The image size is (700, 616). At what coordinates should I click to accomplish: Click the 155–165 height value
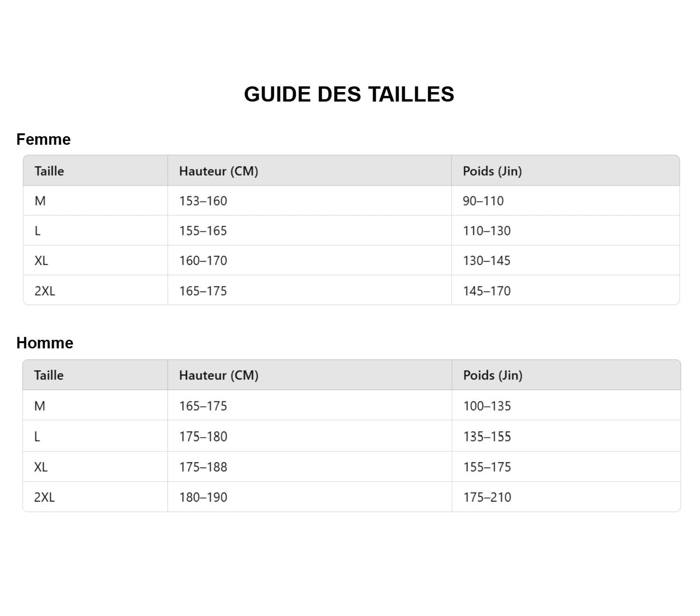coord(203,231)
